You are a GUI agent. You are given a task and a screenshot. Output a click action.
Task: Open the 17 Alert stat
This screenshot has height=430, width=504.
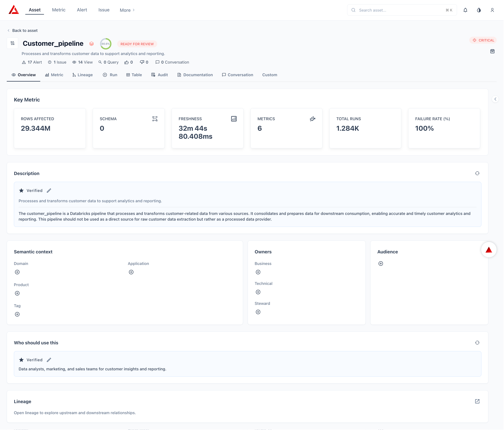pos(32,62)
